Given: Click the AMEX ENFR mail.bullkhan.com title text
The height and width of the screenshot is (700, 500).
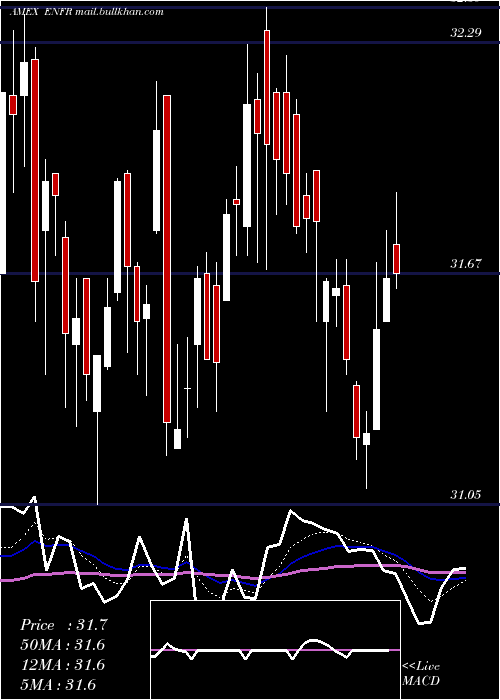Looking at the screenshot, I should point(87,12).
